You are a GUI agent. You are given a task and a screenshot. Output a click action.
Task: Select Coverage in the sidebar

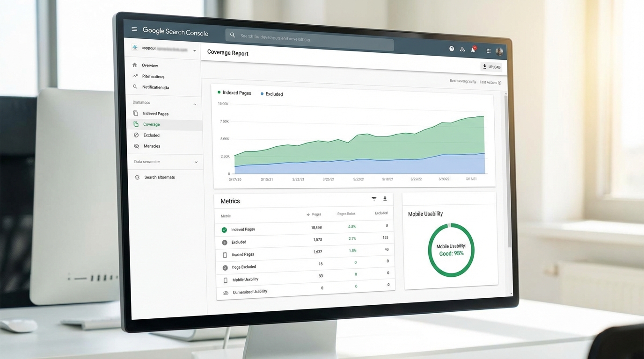click(152, 124)
